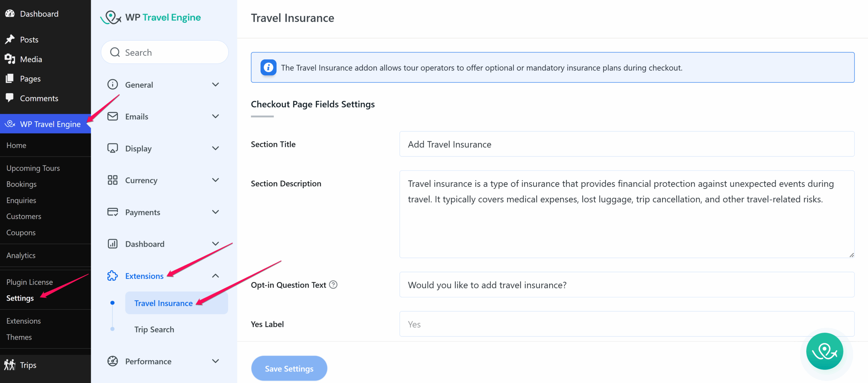
Task: Click the Display monitor icon
Action: coord(112,148)
